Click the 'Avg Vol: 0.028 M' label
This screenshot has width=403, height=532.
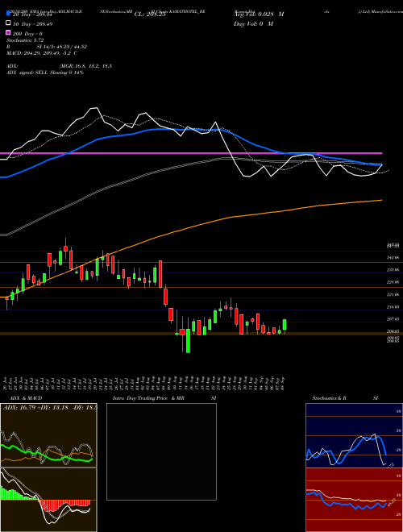(259, 15)
